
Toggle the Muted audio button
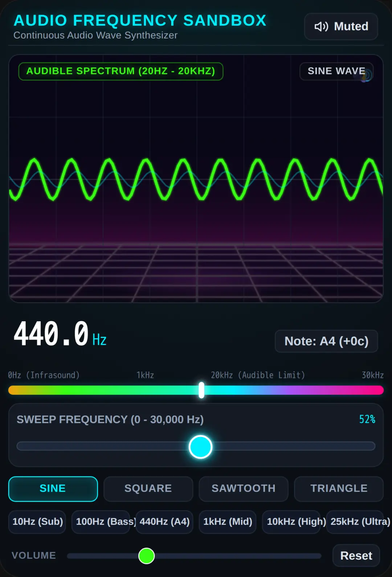[x=341, y=26]
